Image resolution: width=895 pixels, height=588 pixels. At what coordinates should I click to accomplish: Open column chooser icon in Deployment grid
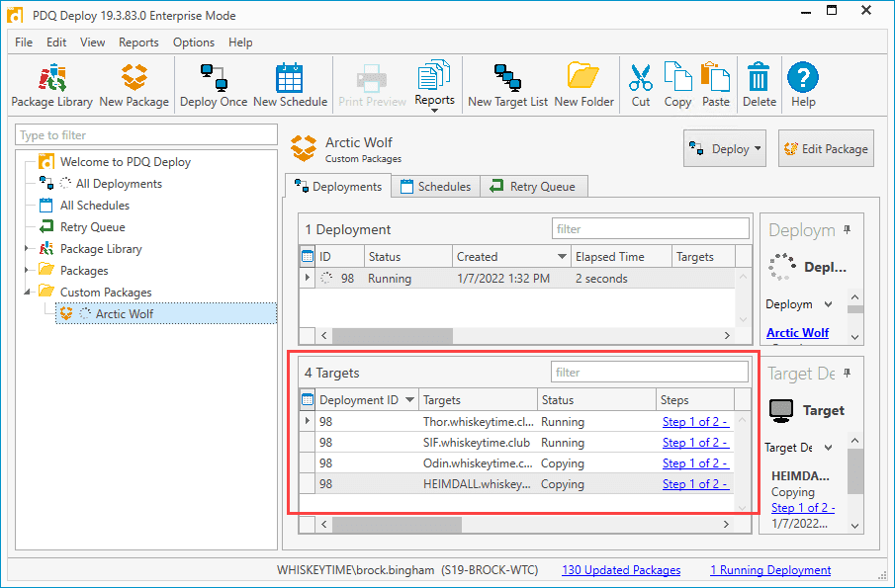pos(308,257)
